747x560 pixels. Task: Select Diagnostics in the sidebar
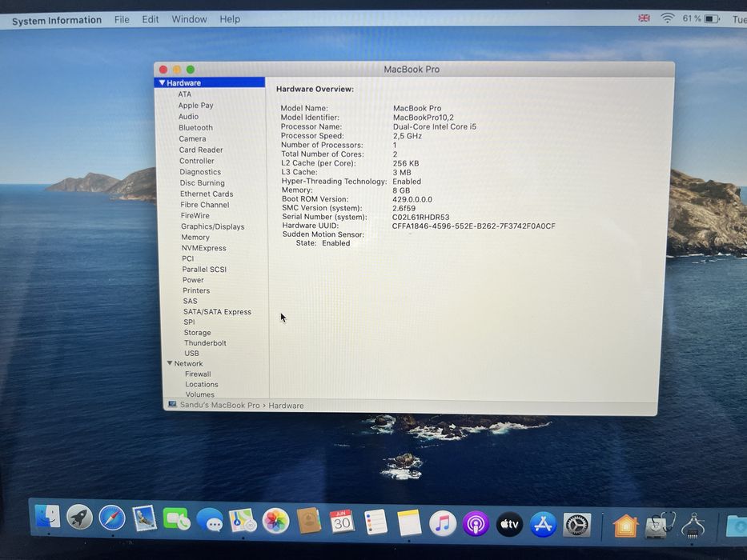click(x=201, y=172)
